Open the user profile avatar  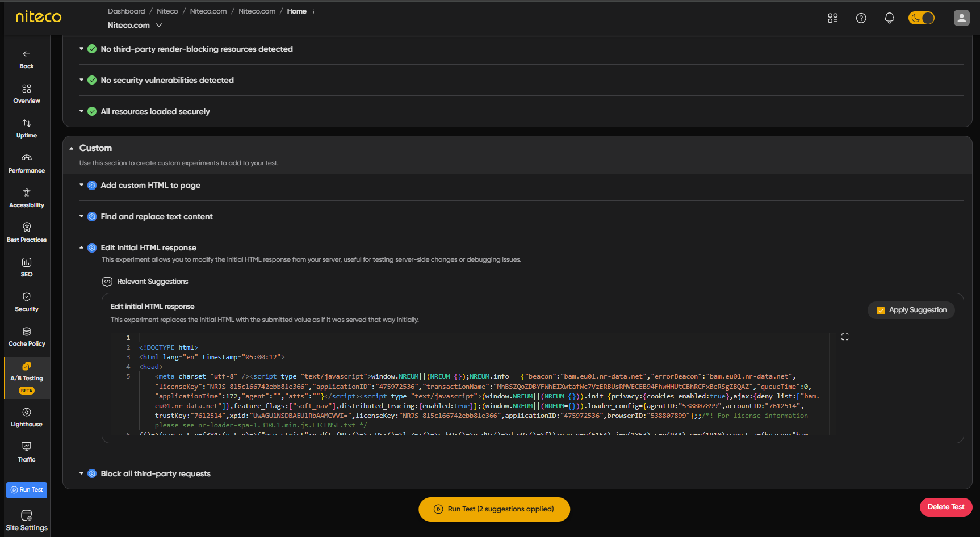click(x=961, y=18)
